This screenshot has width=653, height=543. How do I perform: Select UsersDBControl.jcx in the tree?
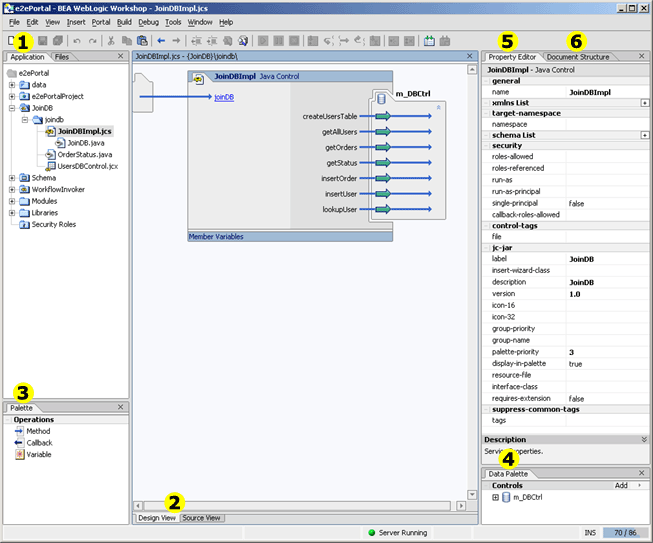pyautogui.click(x=87, y=166)
